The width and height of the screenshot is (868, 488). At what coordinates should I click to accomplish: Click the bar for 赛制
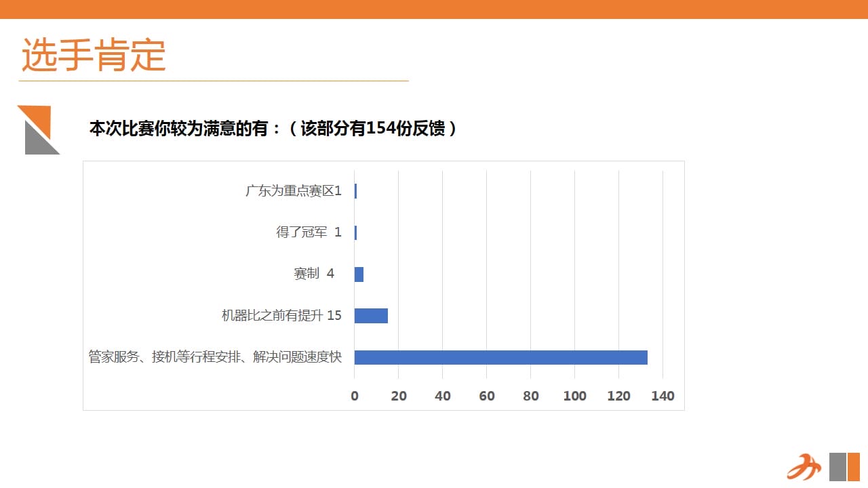pos(359,274)
